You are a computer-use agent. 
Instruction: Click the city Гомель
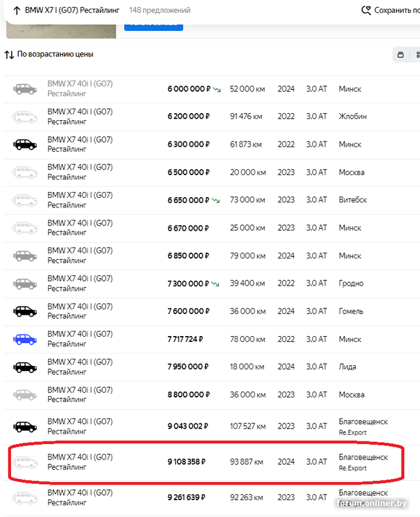click(351, 311)
